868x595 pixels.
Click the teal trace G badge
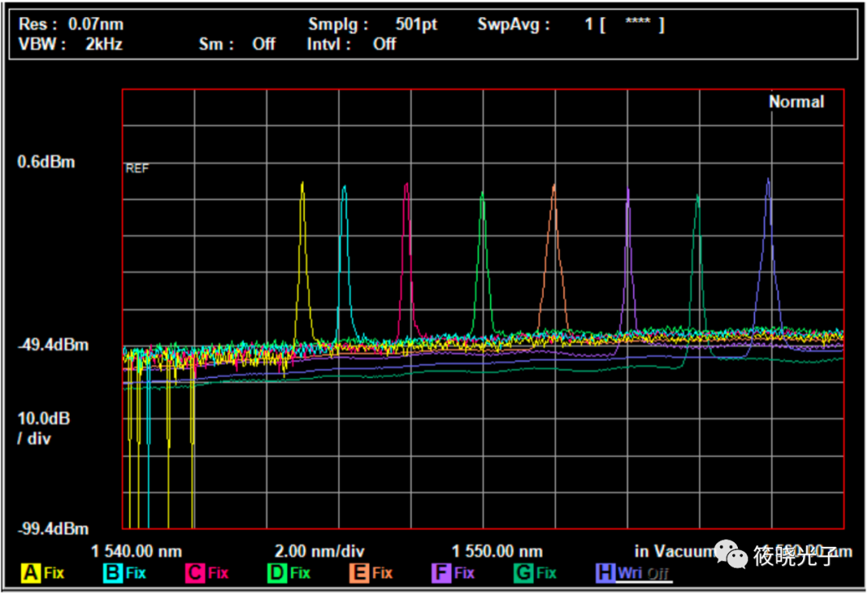523,573
